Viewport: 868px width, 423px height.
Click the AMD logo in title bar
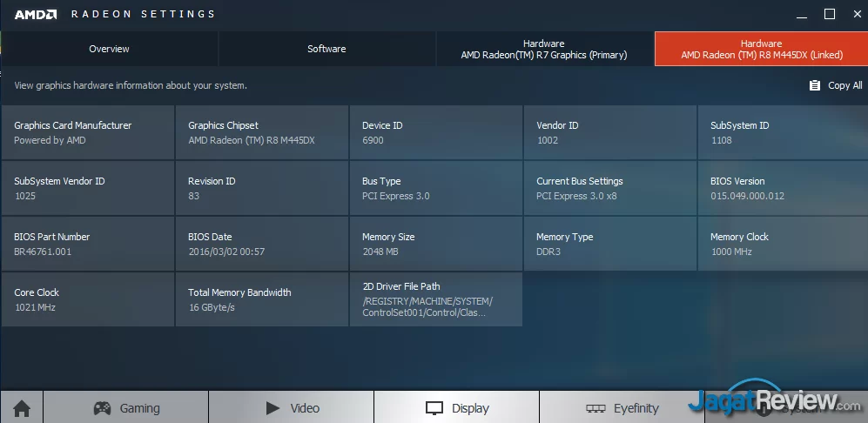click(x=35, y=14)
